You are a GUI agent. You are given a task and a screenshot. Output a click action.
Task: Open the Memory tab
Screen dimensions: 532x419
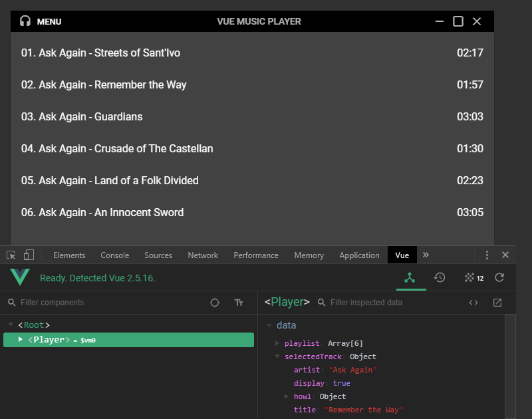(309, 255)
